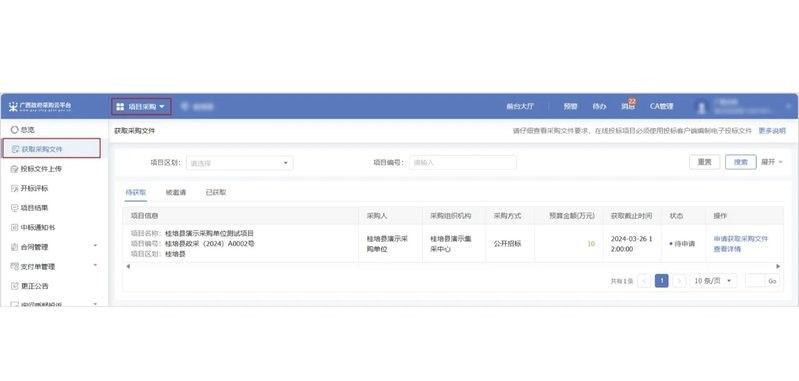Image resolution: width=799 pixels, height=381 pixels.
Task: Open the 项目采购 module dropdown
Action: click(141, 106)
